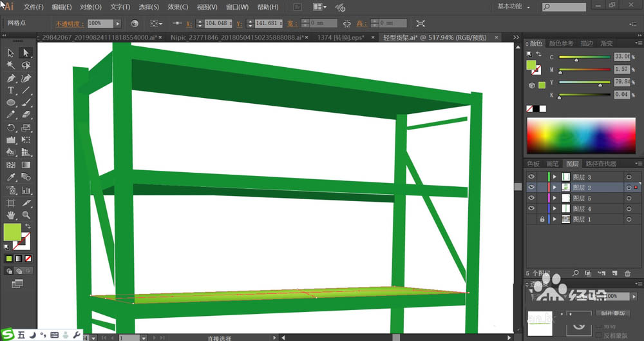Hide 图层 5 with its eye icon
The width and height of the screenshot is (644, 341).
click(531, 198)
